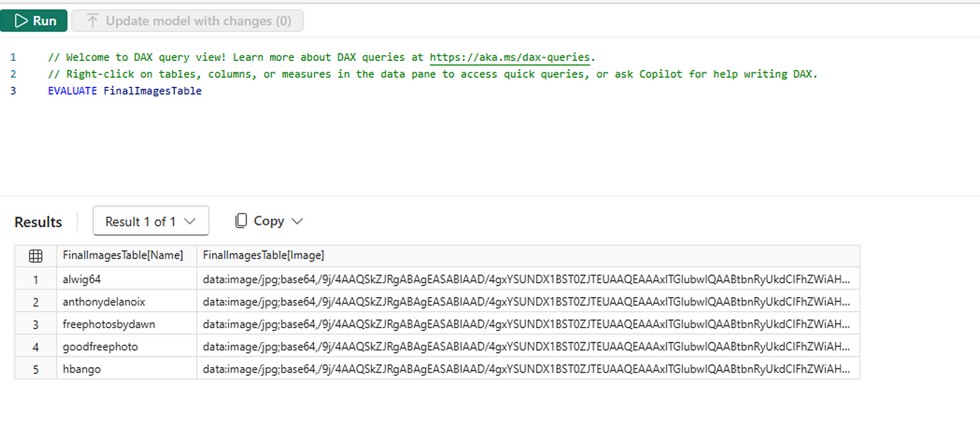Select row number 3 header
Screen dimensions: 980x428
click(x=36, y=324)
